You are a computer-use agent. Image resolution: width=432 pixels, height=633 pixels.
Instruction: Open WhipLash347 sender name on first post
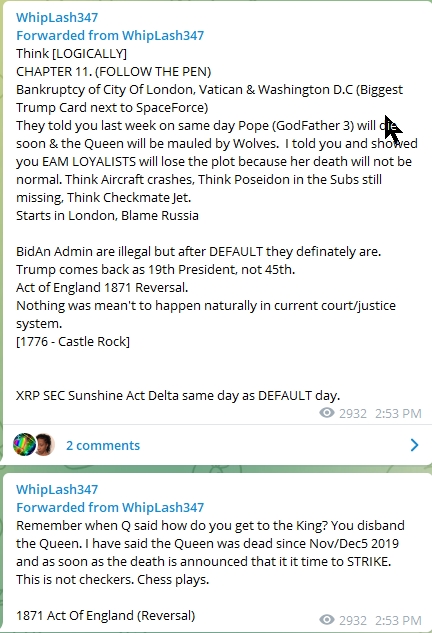pyautogui.click(x=57, y=17)
